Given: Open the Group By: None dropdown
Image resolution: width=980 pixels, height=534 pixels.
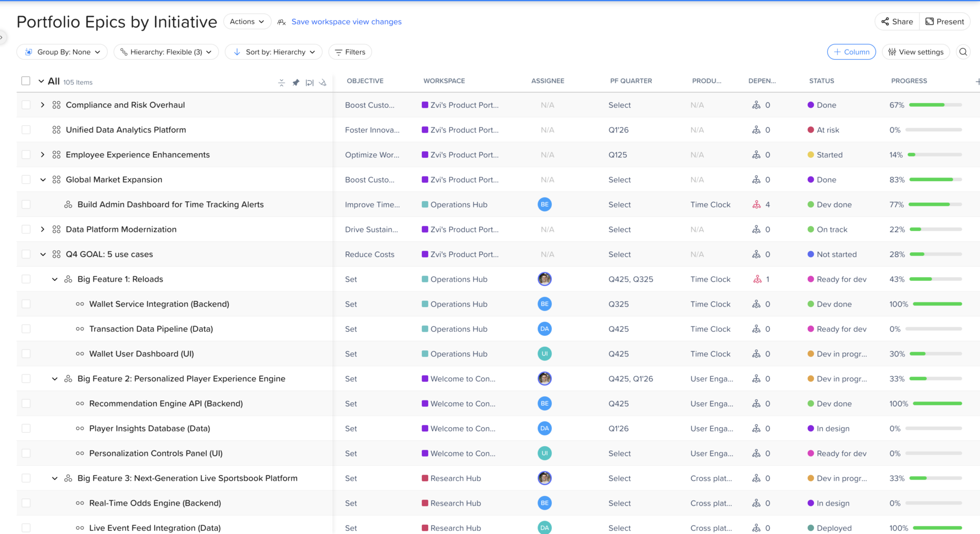Looking at the screenshot, I should 62,52.
